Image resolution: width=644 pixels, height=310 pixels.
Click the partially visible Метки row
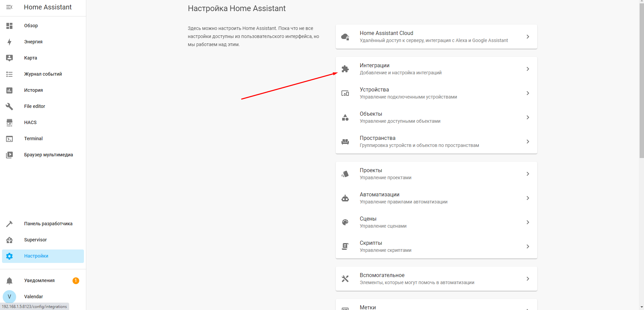click(x=436, y=305)
